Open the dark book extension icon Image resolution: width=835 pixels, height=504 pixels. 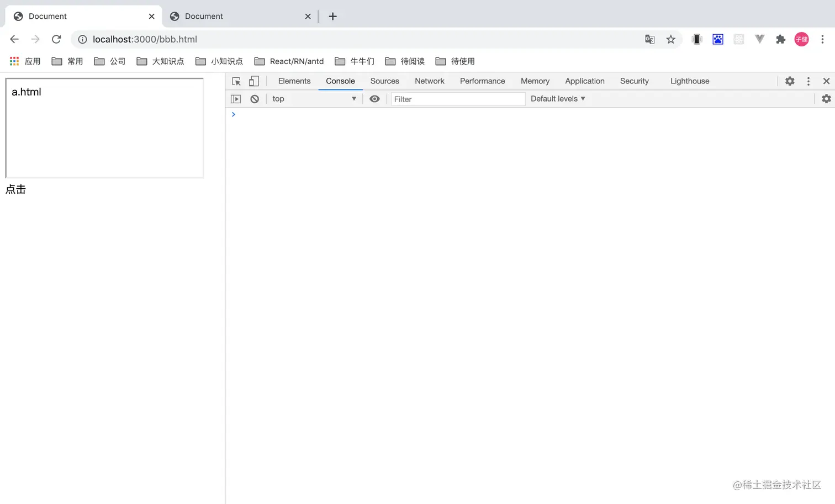pyautogui.click(x=697, y=39)
